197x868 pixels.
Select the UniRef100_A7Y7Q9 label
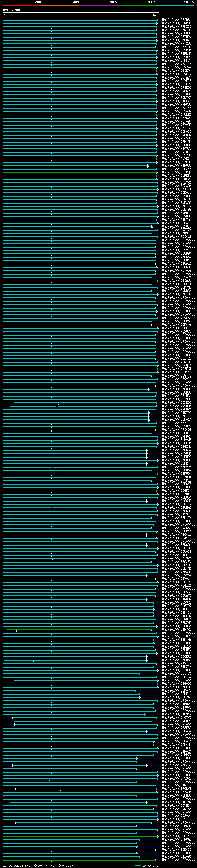click(x=176, y=47)
